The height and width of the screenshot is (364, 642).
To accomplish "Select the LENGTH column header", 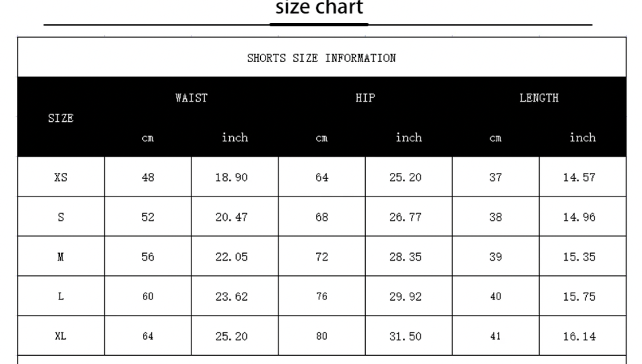I will tap(539, 98).
